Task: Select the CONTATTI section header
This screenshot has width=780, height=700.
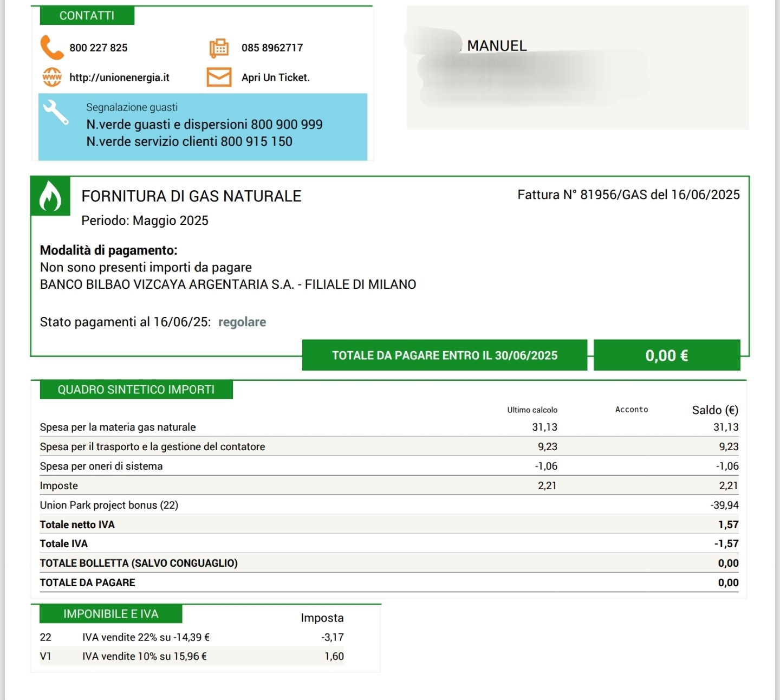Action: point(87,16)
